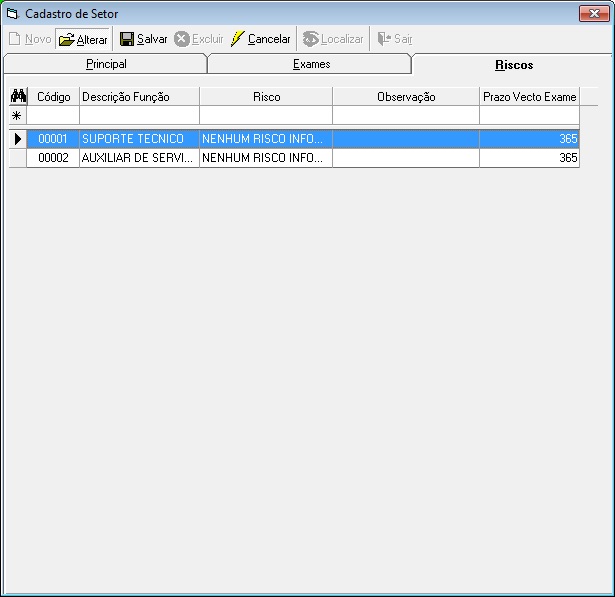Click the Observação column header
The height and width of the screenshot is (597, 615).
click(x=406, y=96)
